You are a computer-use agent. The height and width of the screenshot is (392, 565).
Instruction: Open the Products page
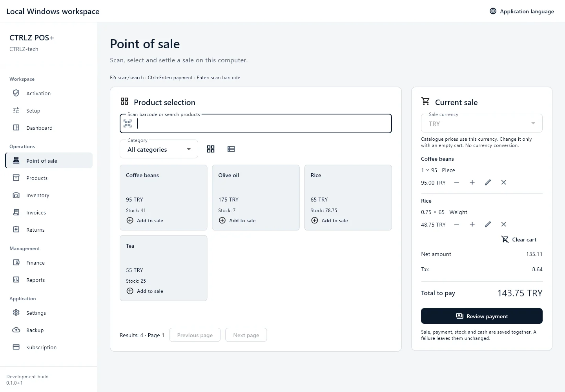click(x=49, y=178)
